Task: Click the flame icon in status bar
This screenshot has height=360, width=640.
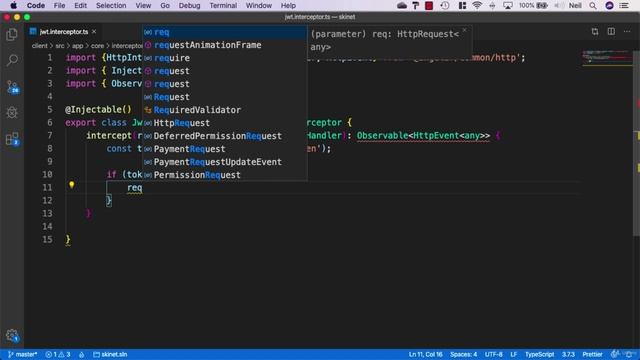Action: click(82, 355)
